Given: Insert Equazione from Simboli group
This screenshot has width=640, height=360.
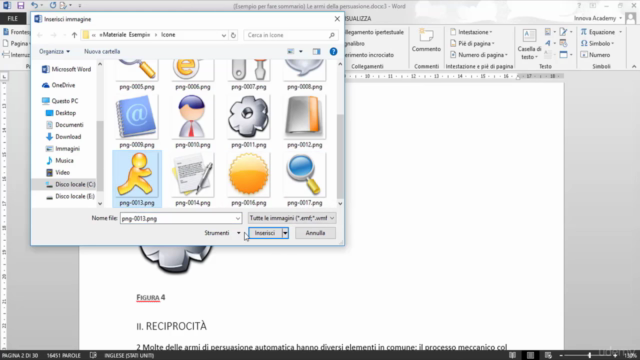Looking at the screenshot, I should point(601,32).
